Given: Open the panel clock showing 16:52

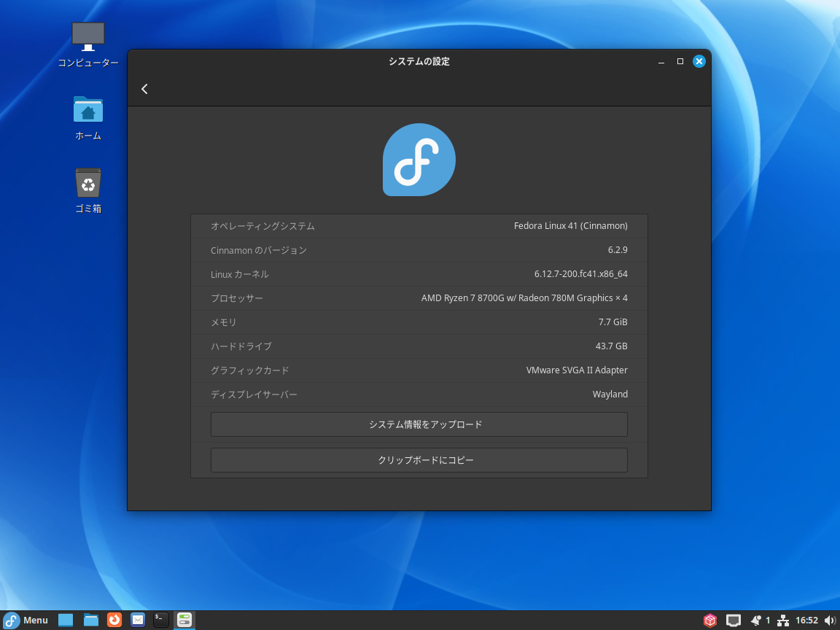Looking at the screenshot, I should [x=806, y=621].
